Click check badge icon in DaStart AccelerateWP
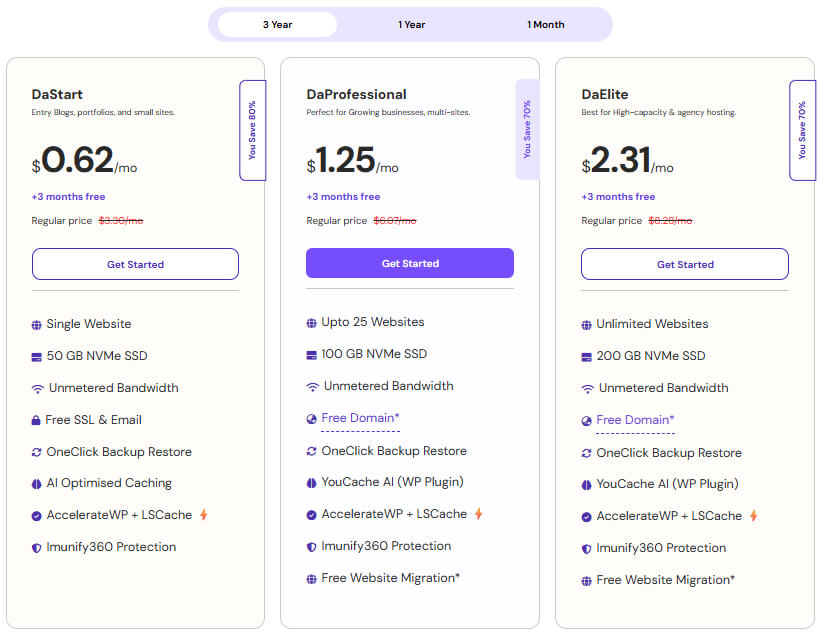 point(37,516)
